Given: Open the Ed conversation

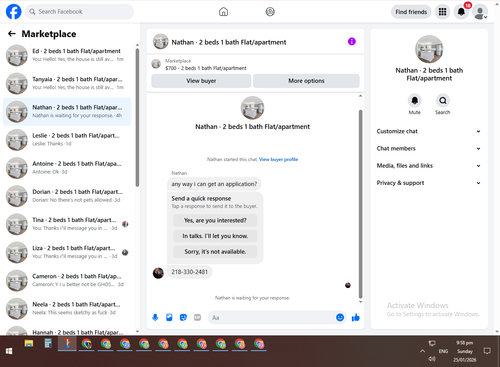Looking at the screenshot, I should [x=67, y=55].
